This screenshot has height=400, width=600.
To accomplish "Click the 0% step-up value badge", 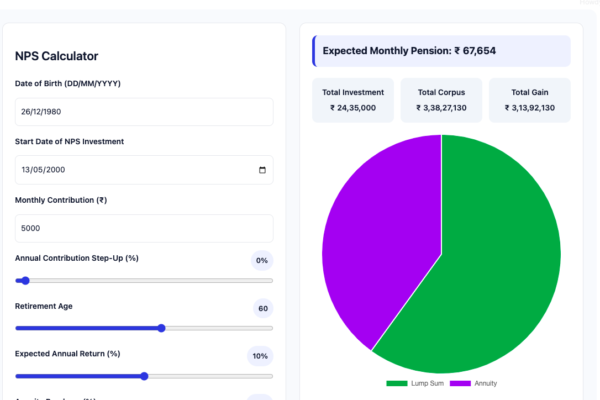I will [x=262, y=261].
